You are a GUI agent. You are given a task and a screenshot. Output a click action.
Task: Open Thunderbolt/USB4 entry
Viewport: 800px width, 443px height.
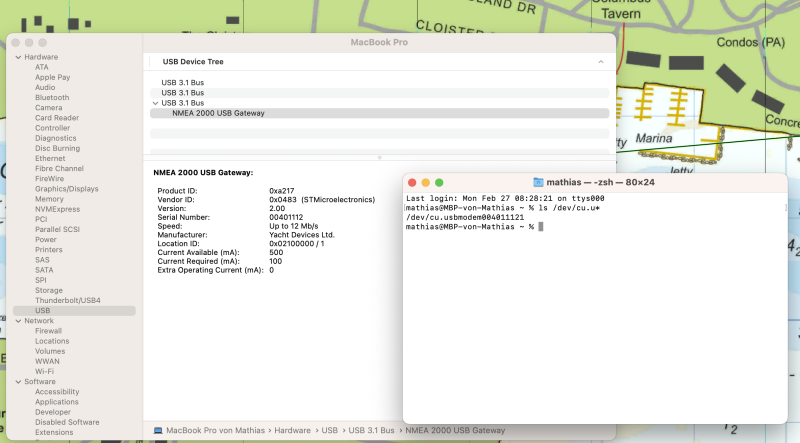click(x=68, y=301)
